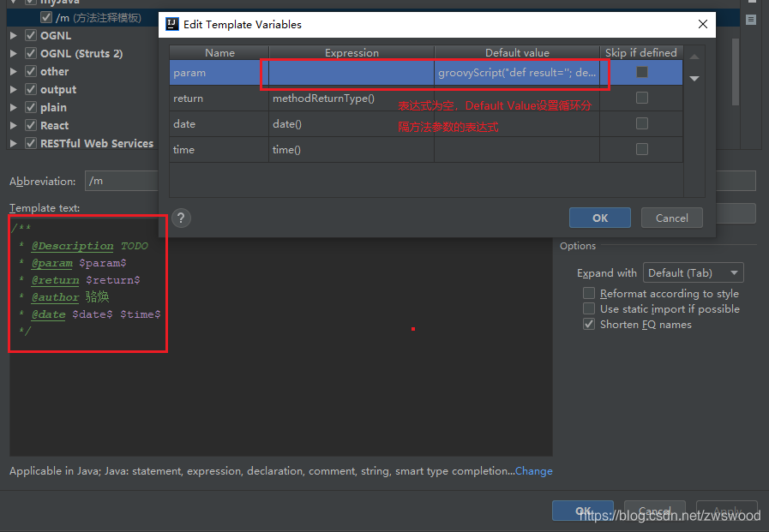Click the Skip if defined column header
Image resolution: width=769 pixels, height=532 pixels.
641,52
